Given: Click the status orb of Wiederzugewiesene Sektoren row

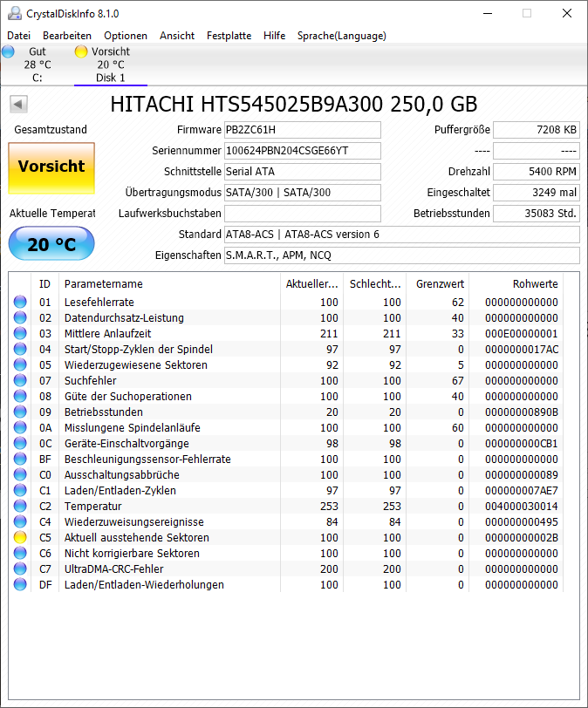Looking at the screenshot, I should (20, 364).
